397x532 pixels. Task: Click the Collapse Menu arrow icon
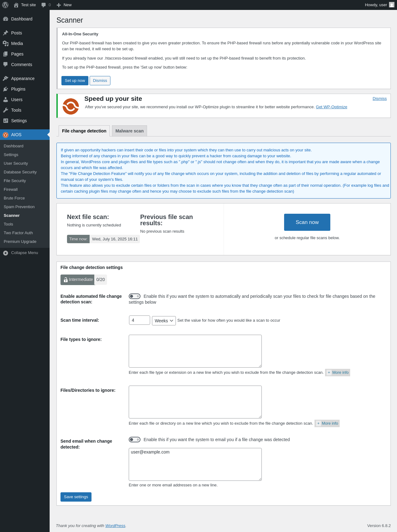coord(6,253)
